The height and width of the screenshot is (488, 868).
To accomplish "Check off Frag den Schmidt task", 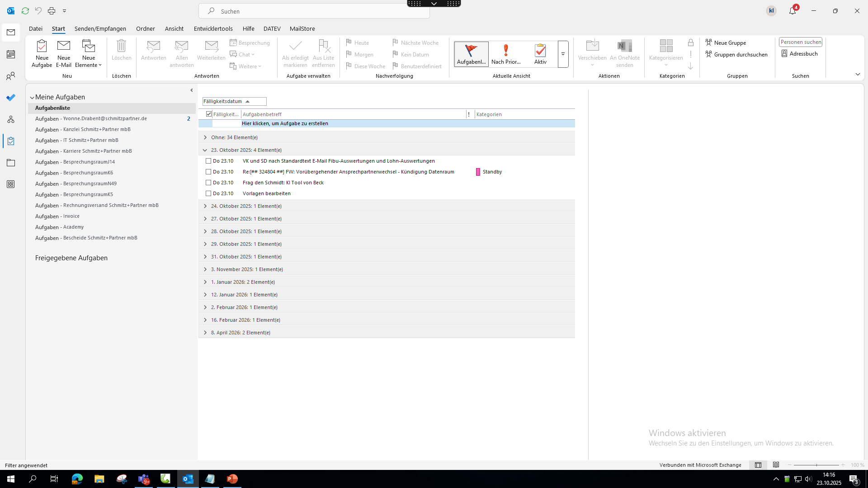I will (x=208, y=183).
